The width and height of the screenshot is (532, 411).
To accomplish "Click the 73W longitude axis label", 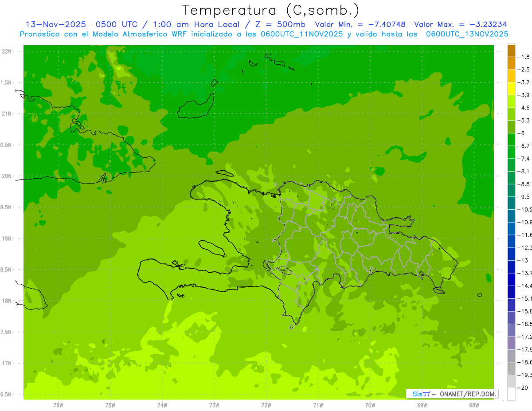I will pos(214,405).
